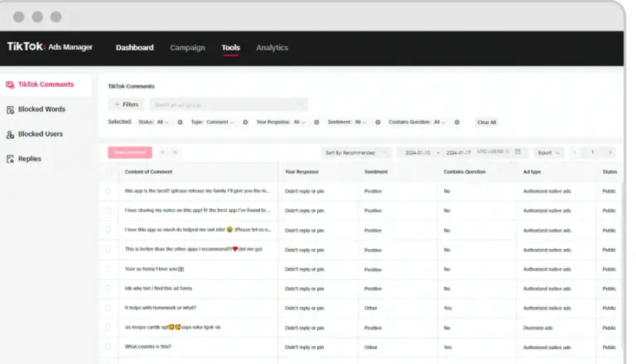This screenshot has height=364, width=636.
Task: Click the Sentiment column header
Action: coord(376,172)
